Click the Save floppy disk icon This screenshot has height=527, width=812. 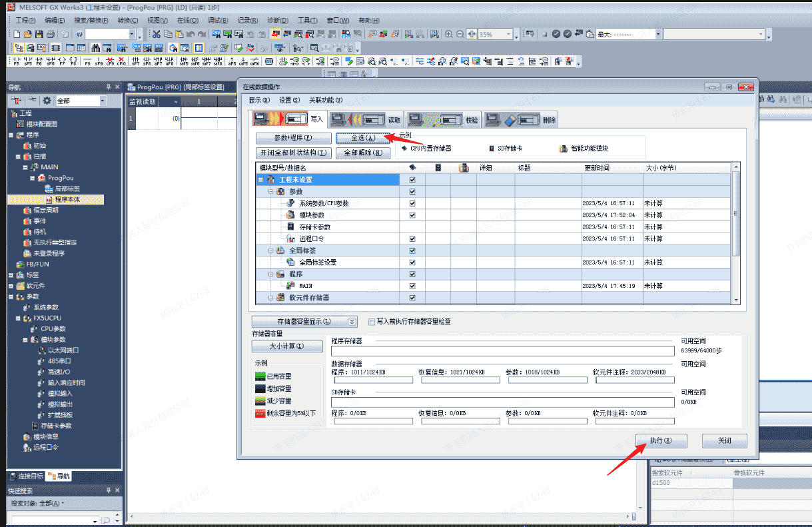40,34
